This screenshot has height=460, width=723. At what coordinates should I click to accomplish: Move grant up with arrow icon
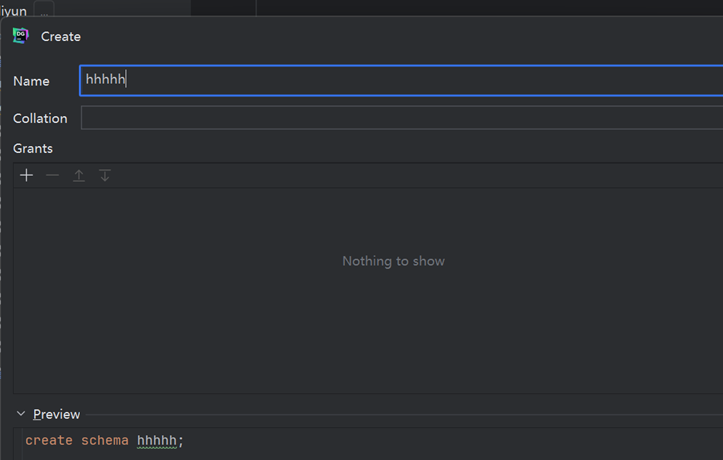79,175
